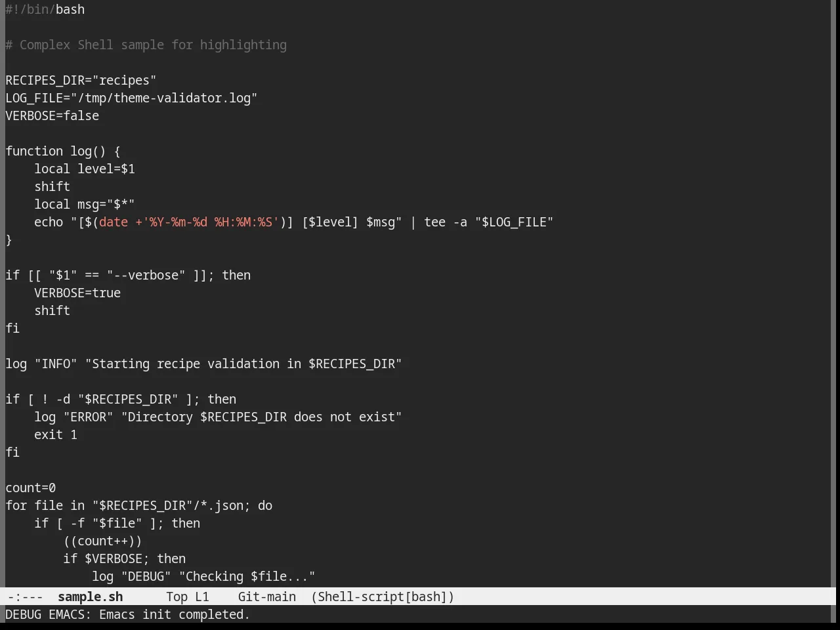The width and height of the screenshot is (840, 630).
Task: Click the sample.sh buffer name in mode line
Action: point(90,597)
